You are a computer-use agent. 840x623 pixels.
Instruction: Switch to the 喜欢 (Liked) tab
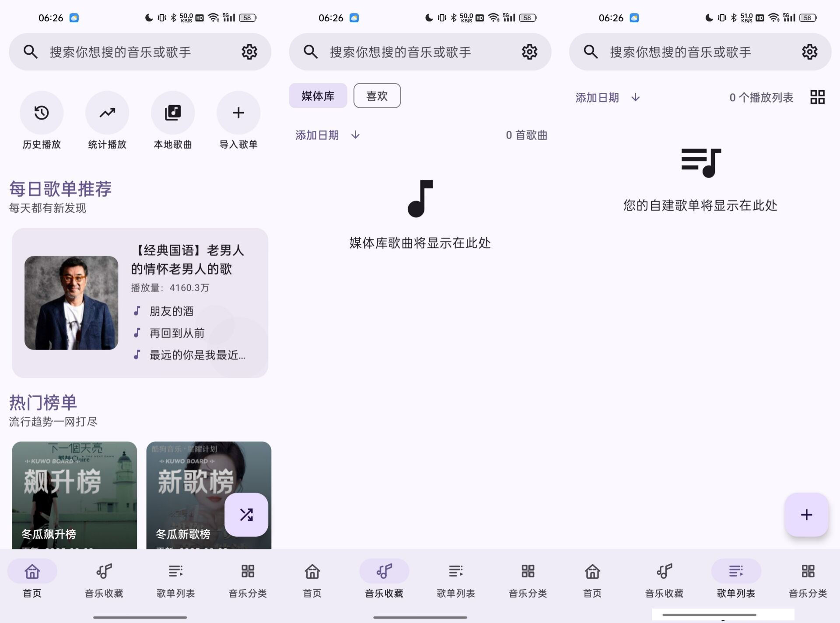tap(377, 95)
